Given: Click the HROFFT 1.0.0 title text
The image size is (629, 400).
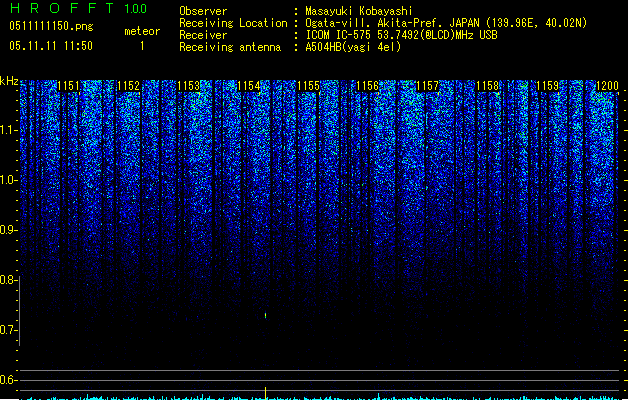Looking at the screenshot, I should [79, 8].
